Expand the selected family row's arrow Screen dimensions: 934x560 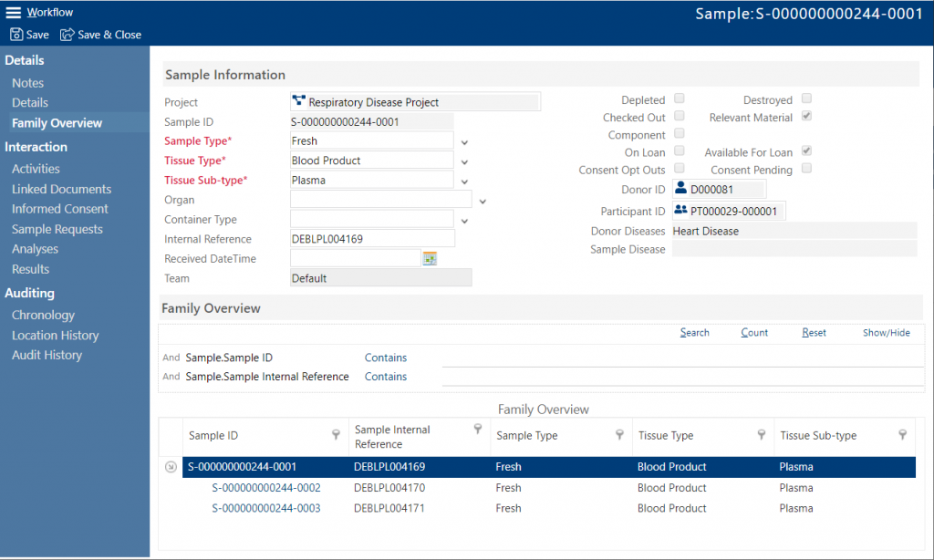coord(171,466)
